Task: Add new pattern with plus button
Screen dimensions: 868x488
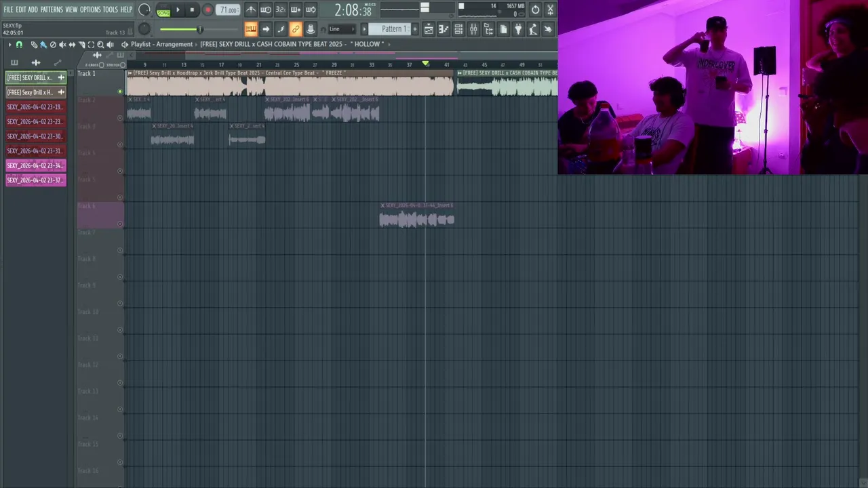Action: tap(415, 29)
